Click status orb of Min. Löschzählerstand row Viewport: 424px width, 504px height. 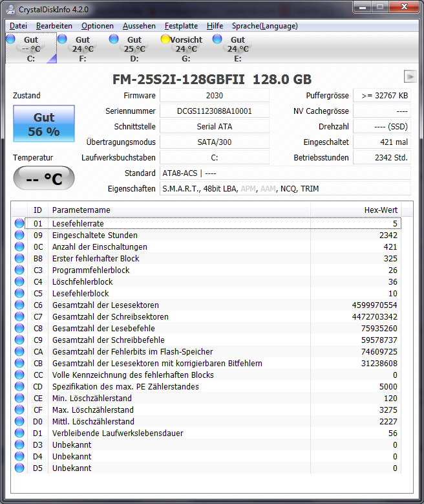click(x=19, y=399)
